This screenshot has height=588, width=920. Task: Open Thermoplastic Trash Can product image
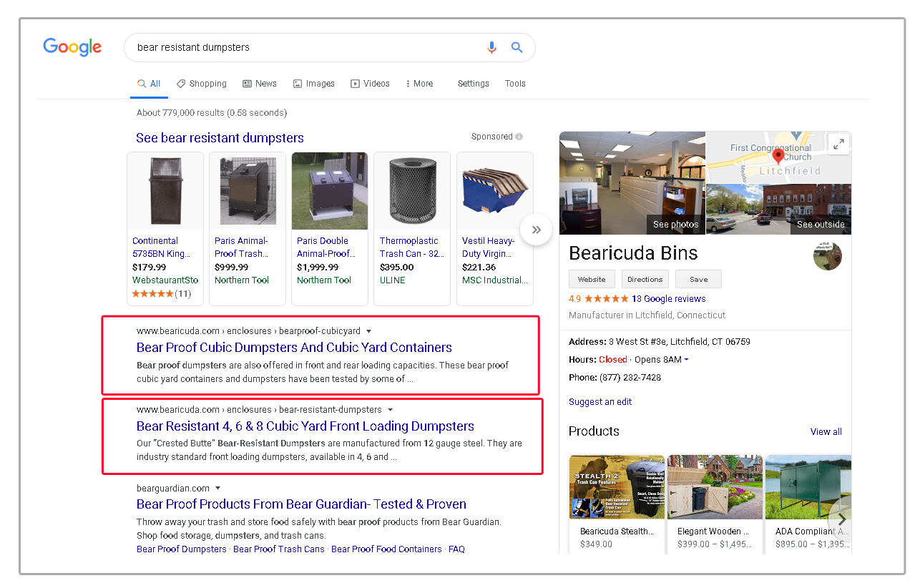pyautogui.click(x=412, y=191)
